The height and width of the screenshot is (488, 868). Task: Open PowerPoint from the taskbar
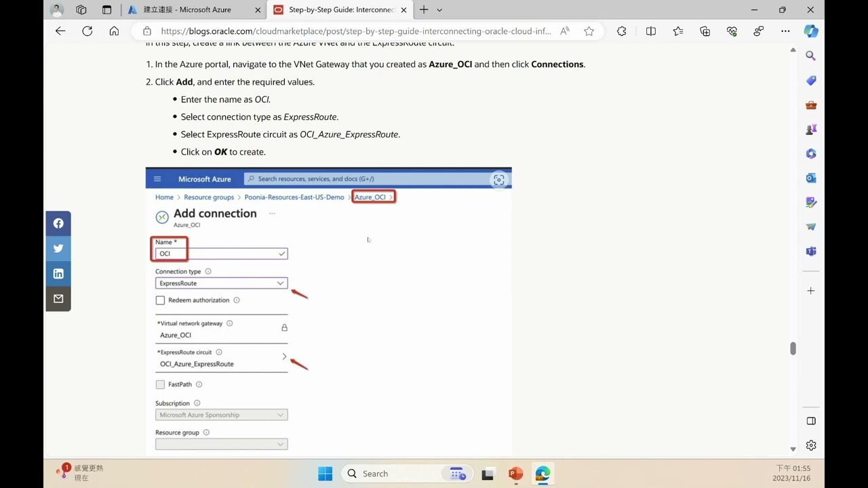[x=515, y=474]
